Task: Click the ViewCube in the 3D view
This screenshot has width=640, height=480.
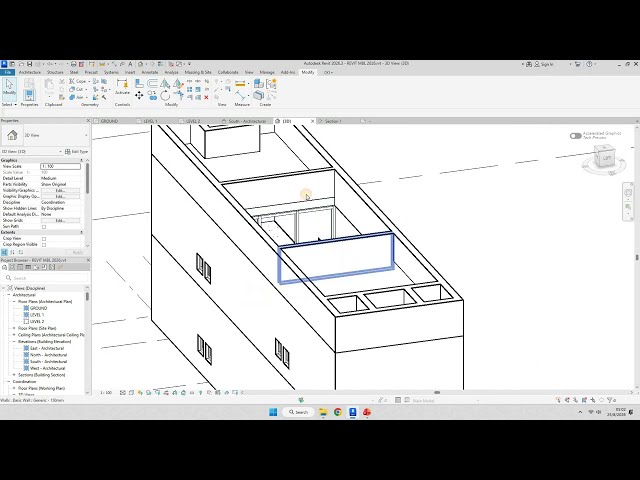Action: pyautogui.click(x=604, y=158)
